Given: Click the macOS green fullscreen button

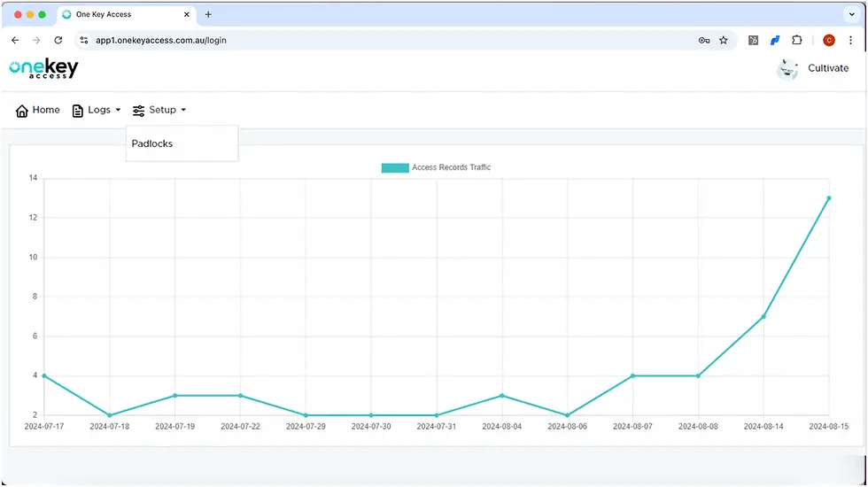Looking at the screenshot, I should [x=43, y=14].
